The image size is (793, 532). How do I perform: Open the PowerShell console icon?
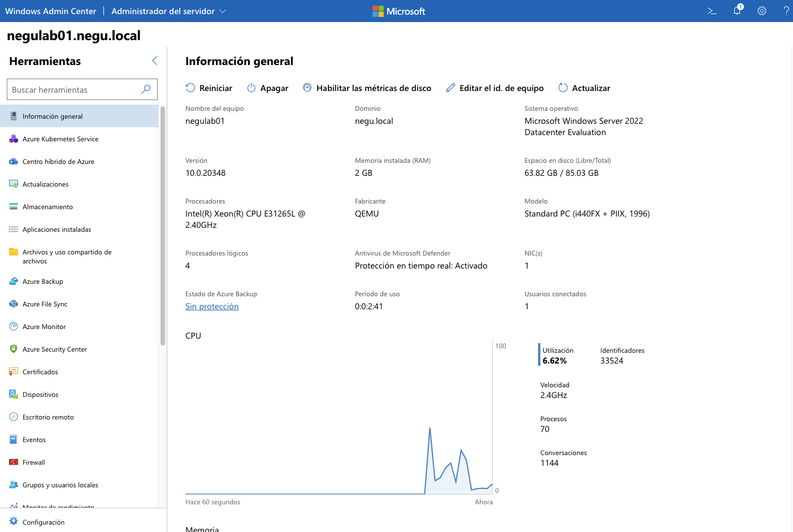click(x=711, y=11)
